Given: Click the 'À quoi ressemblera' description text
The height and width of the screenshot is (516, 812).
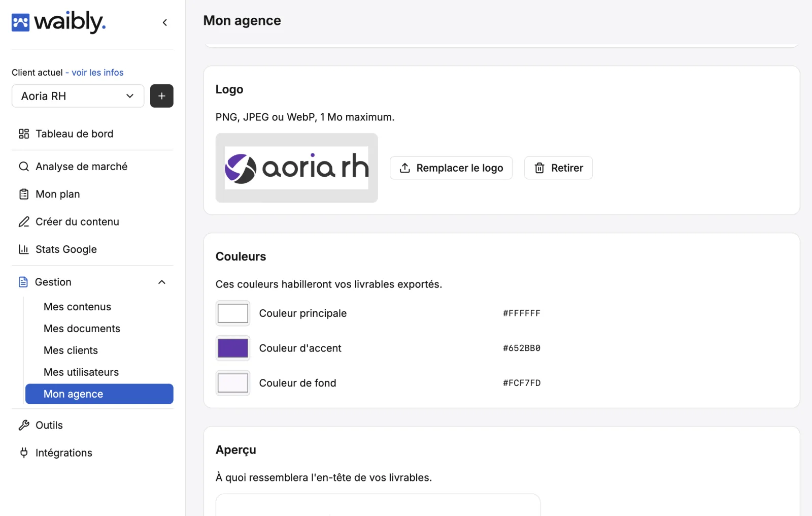Looking at the screenshot, I should tap(324, 477).
